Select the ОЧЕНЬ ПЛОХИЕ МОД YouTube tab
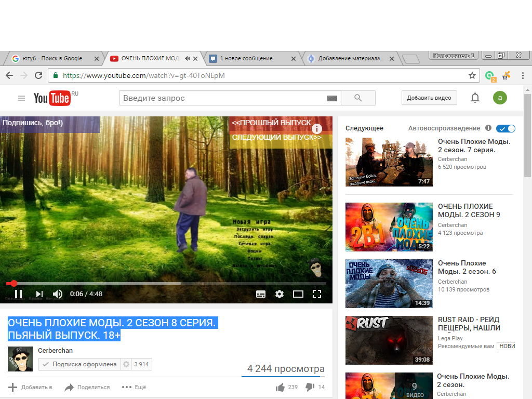The image size is (532, 399). point(149,58)
